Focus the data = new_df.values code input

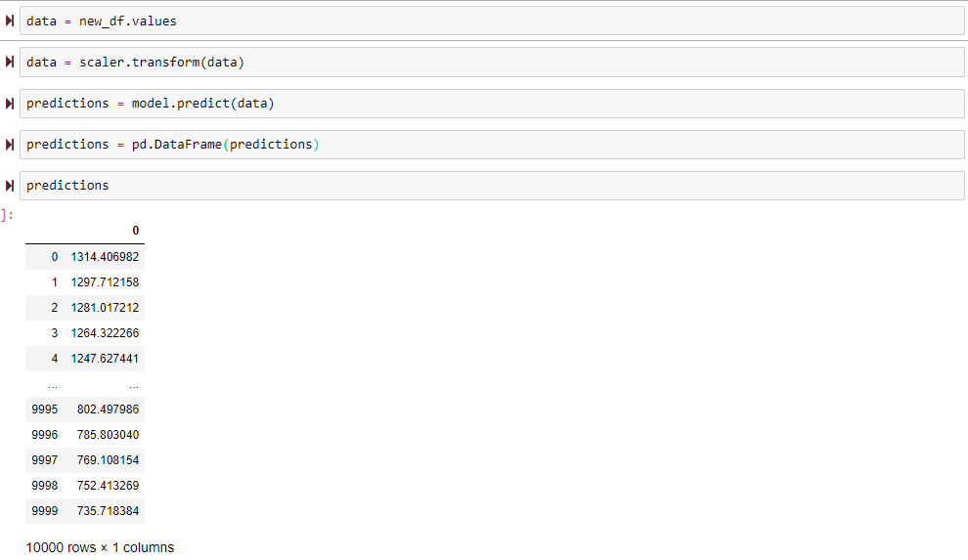[489, 22]
